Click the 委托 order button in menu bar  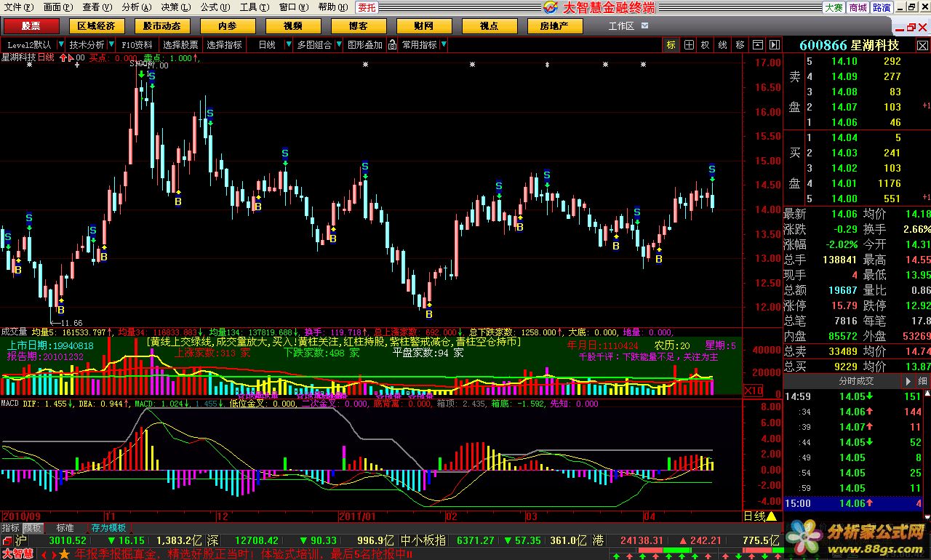tap(367, 7)
